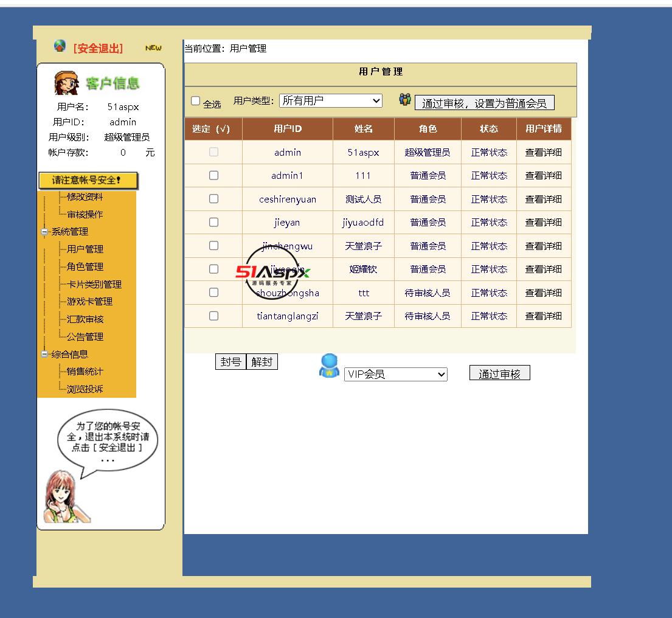Click the globe icon beside 安全退出
This screenshot has height=618, width=672.
(60, 46)
